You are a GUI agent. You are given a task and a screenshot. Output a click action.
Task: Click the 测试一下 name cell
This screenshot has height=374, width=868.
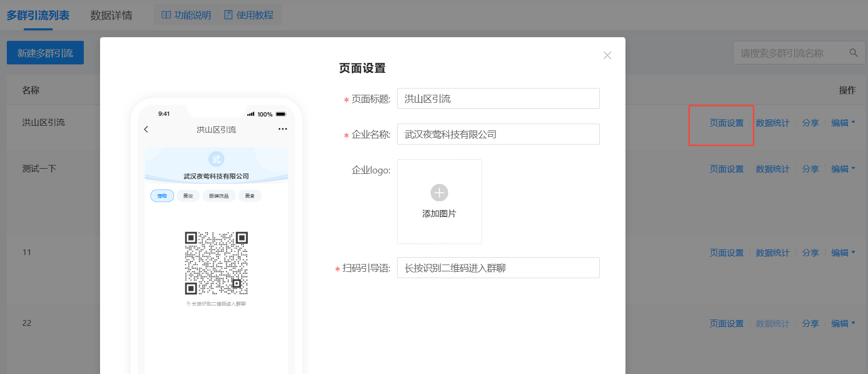pyautogui.click(x=39, y=169)
